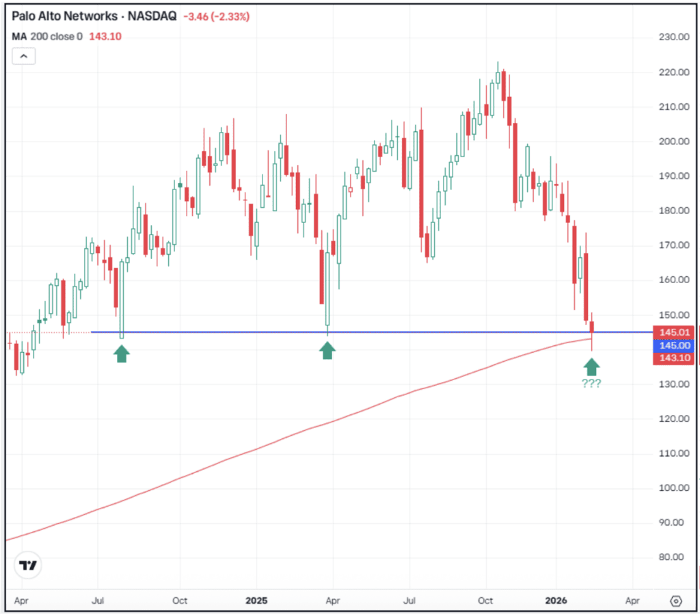Select the green arrow near April 2025 bounce
Screen dimensions: 700x614
point(327,350)
